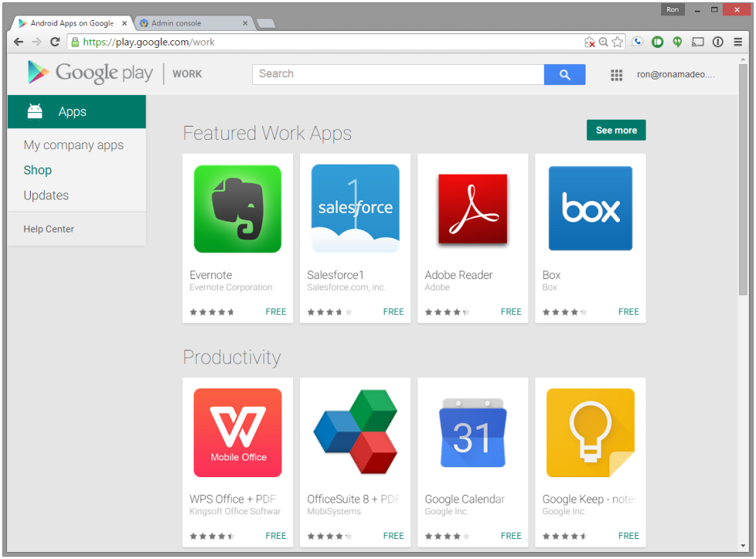The height and width of the screenshot is (559, 756).
Task: Click inside the Search apps field
Action: pos(397,73)
